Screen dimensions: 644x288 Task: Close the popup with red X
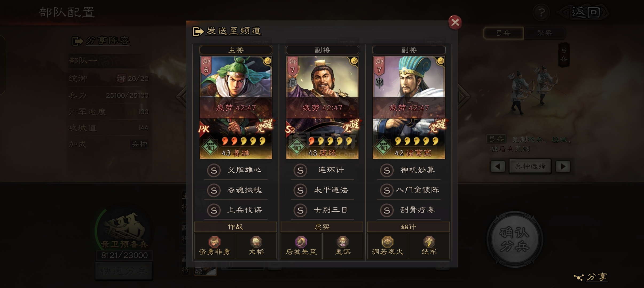pos(455,22)
